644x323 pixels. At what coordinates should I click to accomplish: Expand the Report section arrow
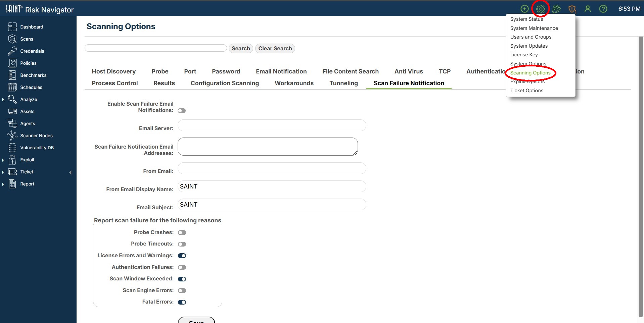click(3, 184)
